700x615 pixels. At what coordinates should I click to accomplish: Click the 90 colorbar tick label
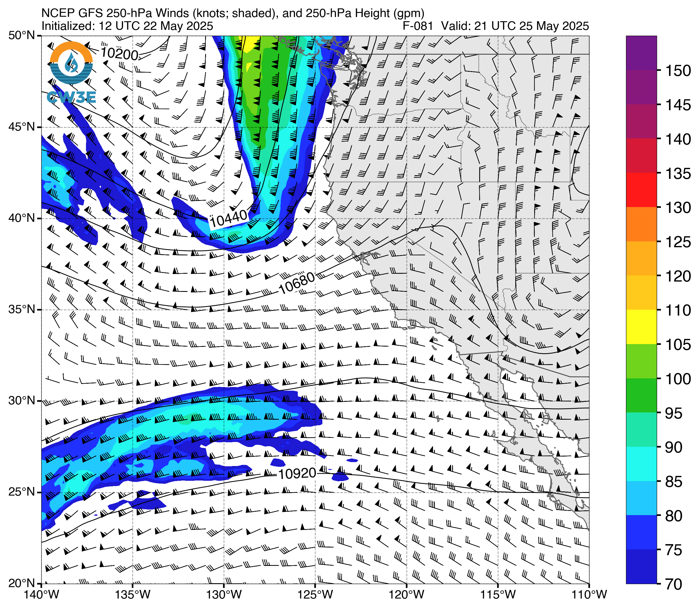674,447
